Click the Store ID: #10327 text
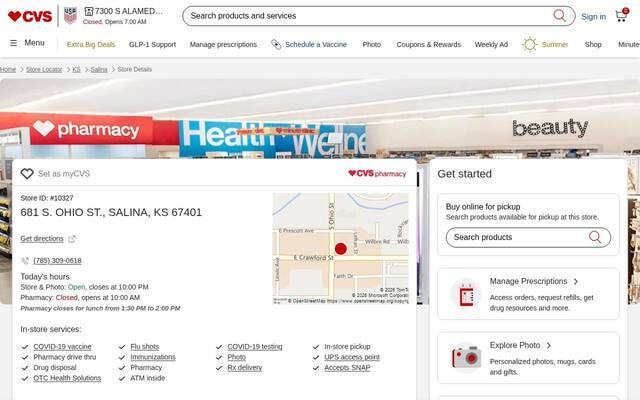Viewport: 640px width, 400px height. 47,198
